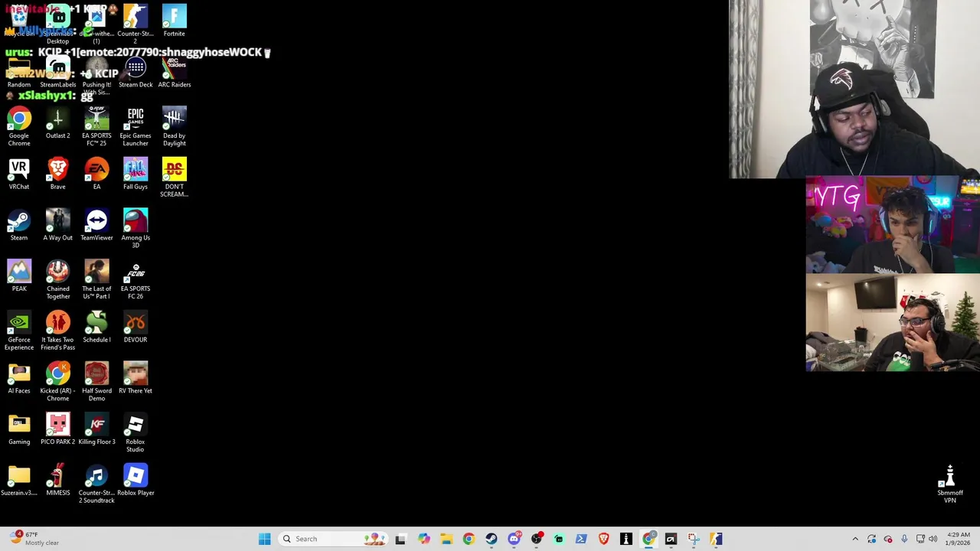The height and width of the screenshot is (551, 980).
Task: Open the Sbmmoff VPN desktop icon
Action: [x=949, y=484]
